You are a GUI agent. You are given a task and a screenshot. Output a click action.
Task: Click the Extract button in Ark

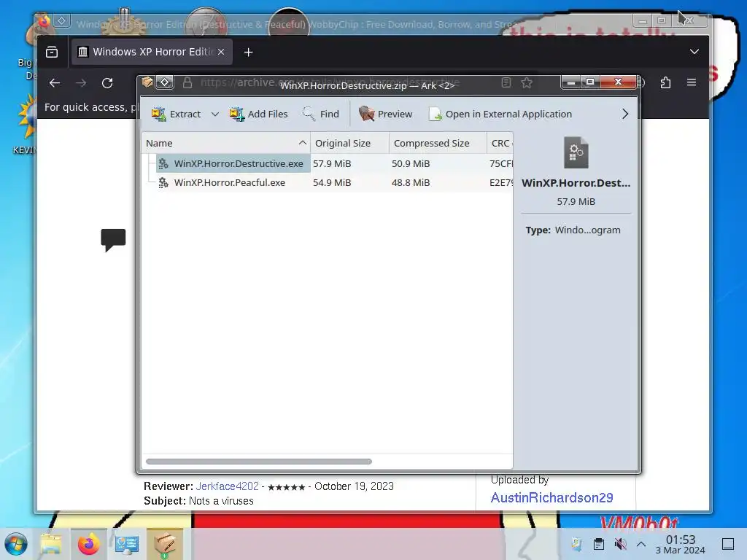pyautogui.click(x=177, y=114)
